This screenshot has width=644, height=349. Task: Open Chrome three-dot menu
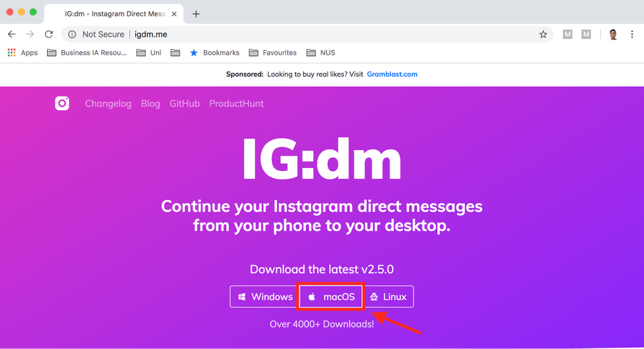tap(632, 34)
